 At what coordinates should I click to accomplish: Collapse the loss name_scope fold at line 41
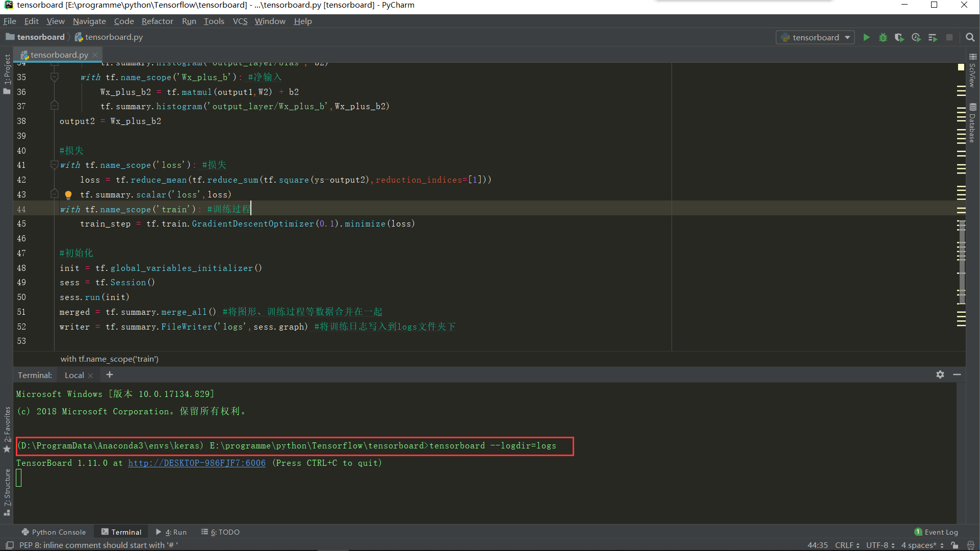54,165
